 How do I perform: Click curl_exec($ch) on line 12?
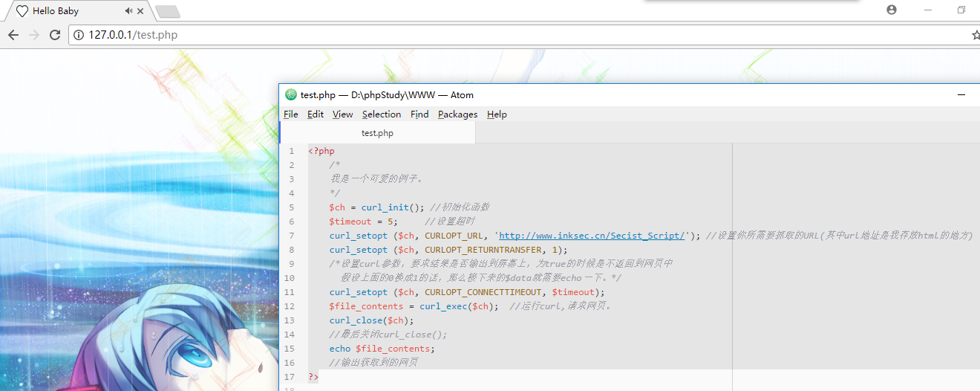coord(457,306)
